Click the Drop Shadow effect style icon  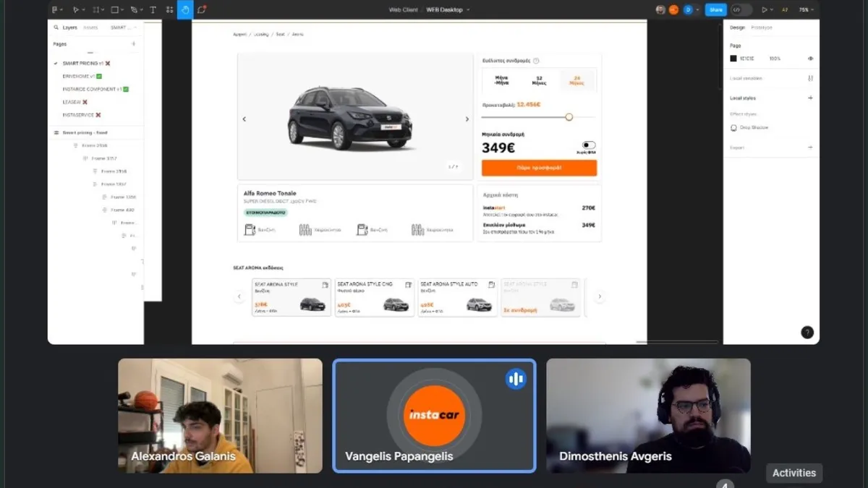(x=733, y=128)
